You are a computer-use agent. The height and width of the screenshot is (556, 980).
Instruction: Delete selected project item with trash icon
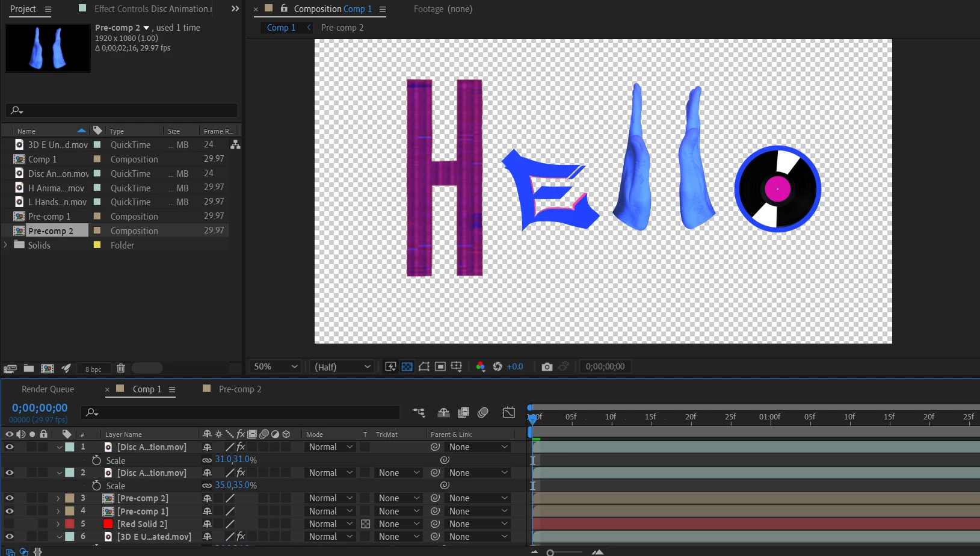[120, 368]
